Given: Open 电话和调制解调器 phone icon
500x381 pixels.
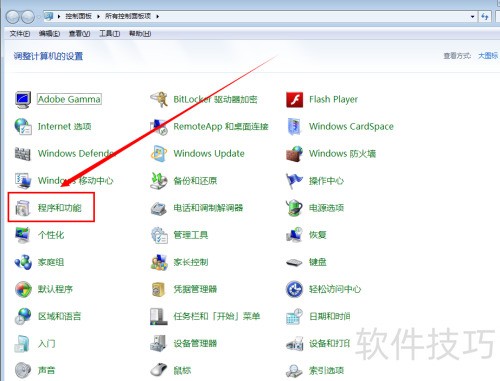Looking at the screenshot, I should pyautogui.click(x=159, y=208).
